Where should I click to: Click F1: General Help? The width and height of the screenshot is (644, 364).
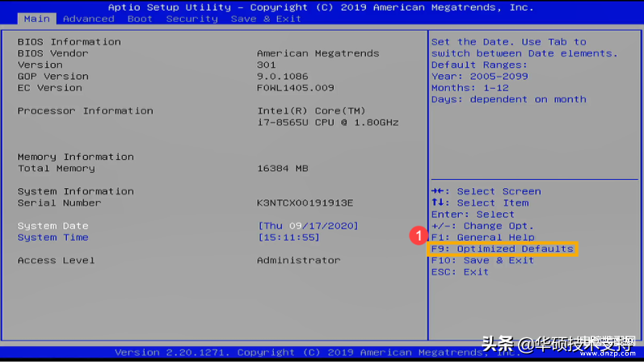coord(483,237)
